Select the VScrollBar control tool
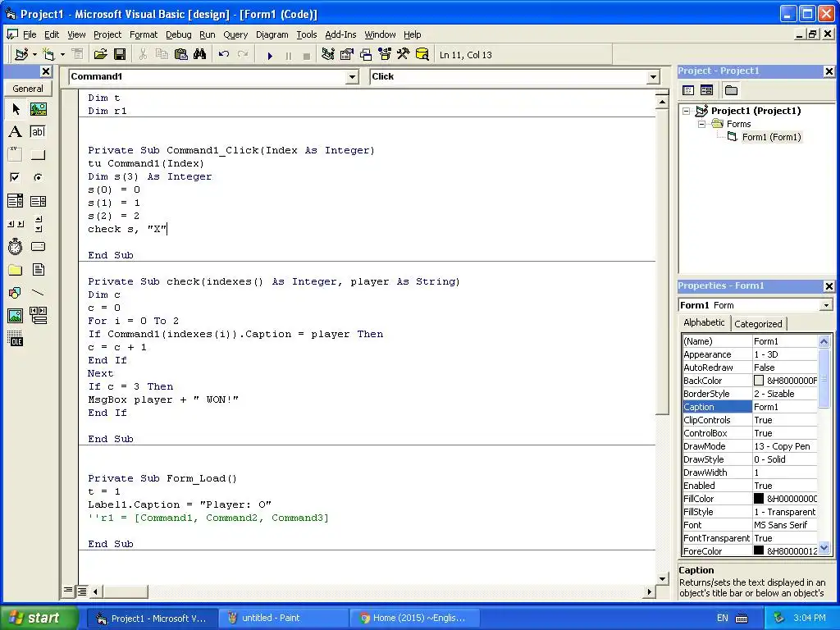The width and height of the screenshot is (840, 630). [x=38, y=224]
